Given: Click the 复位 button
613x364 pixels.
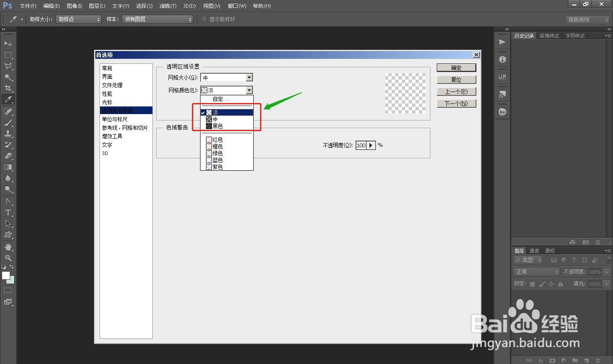Looking at the screenshot, I should pos(456,80).
